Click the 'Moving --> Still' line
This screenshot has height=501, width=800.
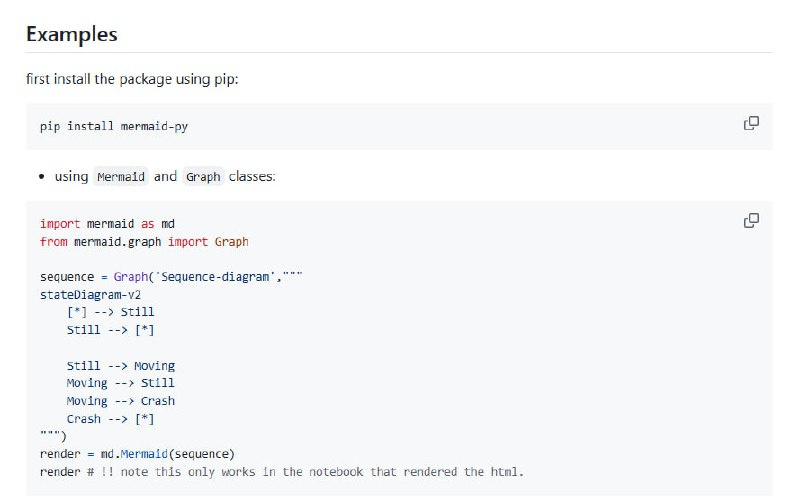point(120,383)
